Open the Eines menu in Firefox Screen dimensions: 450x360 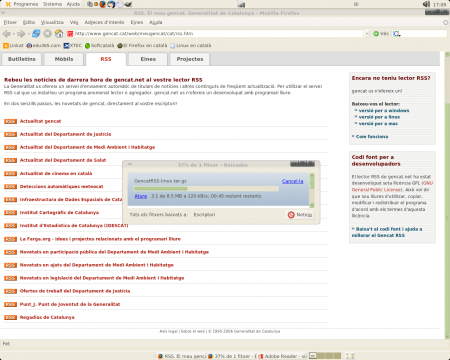pyautogui.click(x=137, y=22)
